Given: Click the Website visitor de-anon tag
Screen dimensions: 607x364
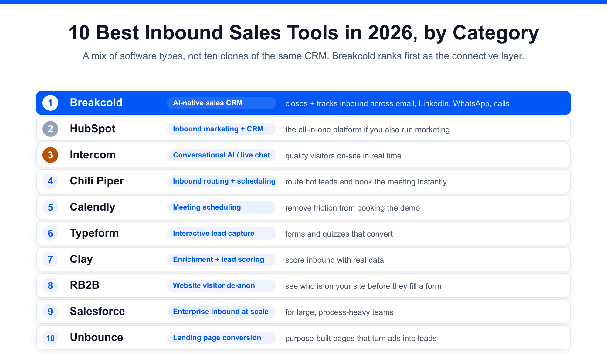Looking at the screenshot, I should (222, 285).
